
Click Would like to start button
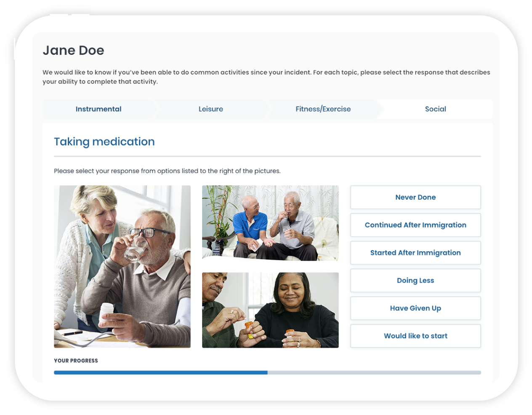415,336
